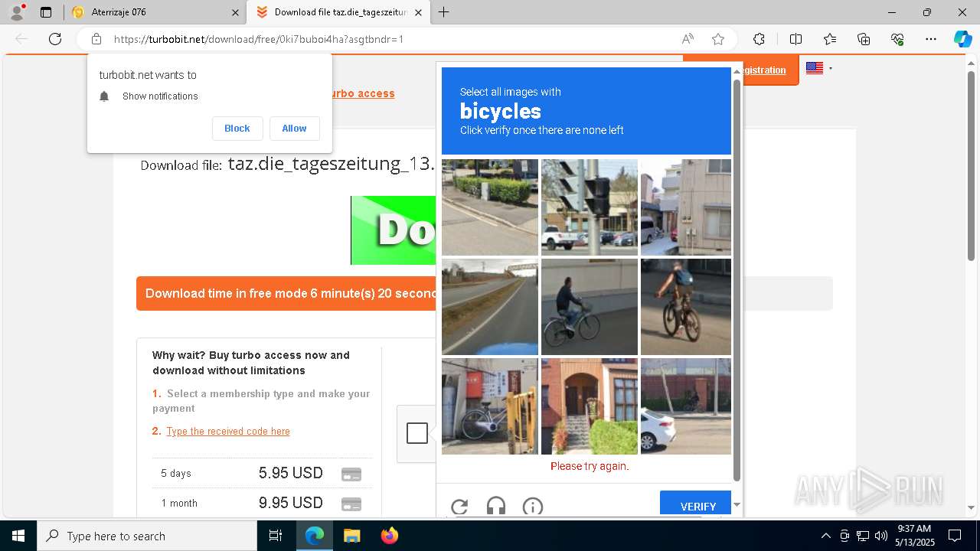The height and width of the screenshot is (551, 980).
Task: Open the Collections icon
Action: tap(864, 39)
